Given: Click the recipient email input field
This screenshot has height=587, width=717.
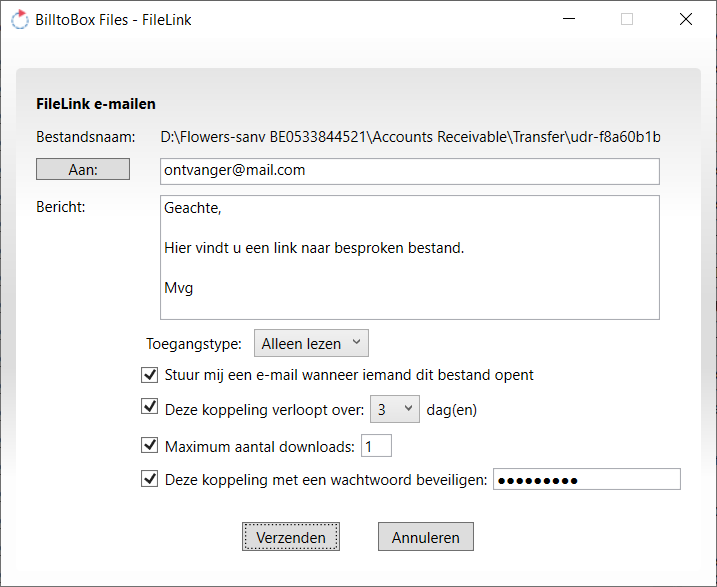Looking at the screenshot, I should 409,171.
